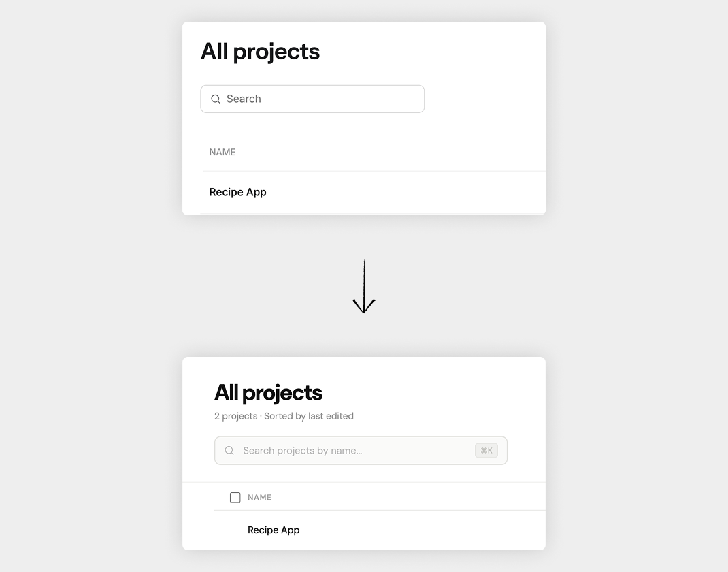The image size is (728, 572).
Task: Click the magnifier icon in the upper card's Search box
Action: pos(216,99)
